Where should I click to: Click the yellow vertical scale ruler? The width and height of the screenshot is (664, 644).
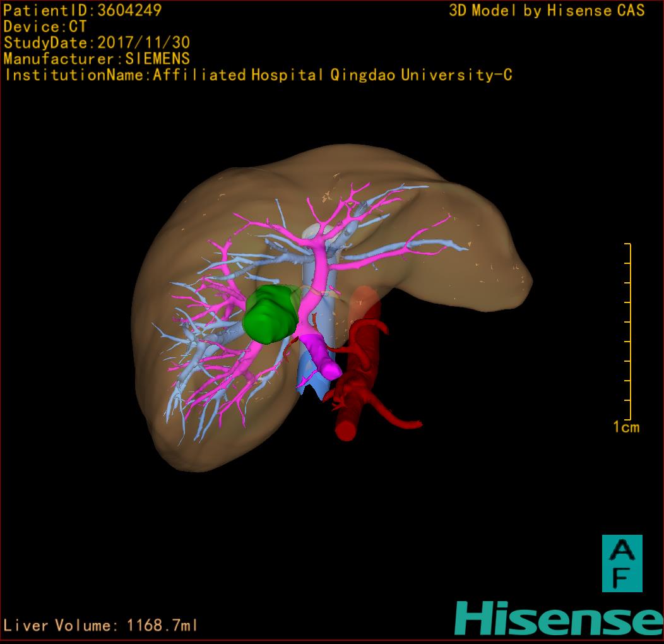coord(629,331)
